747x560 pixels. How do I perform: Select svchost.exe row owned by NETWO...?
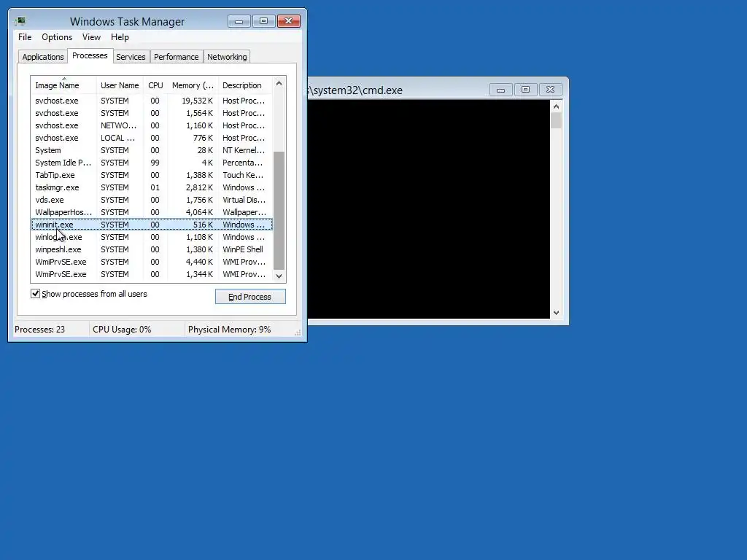point(152,125)
